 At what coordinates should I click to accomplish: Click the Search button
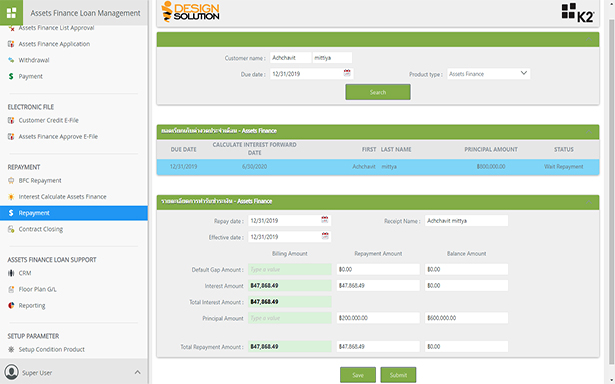[x=378, y=92]
